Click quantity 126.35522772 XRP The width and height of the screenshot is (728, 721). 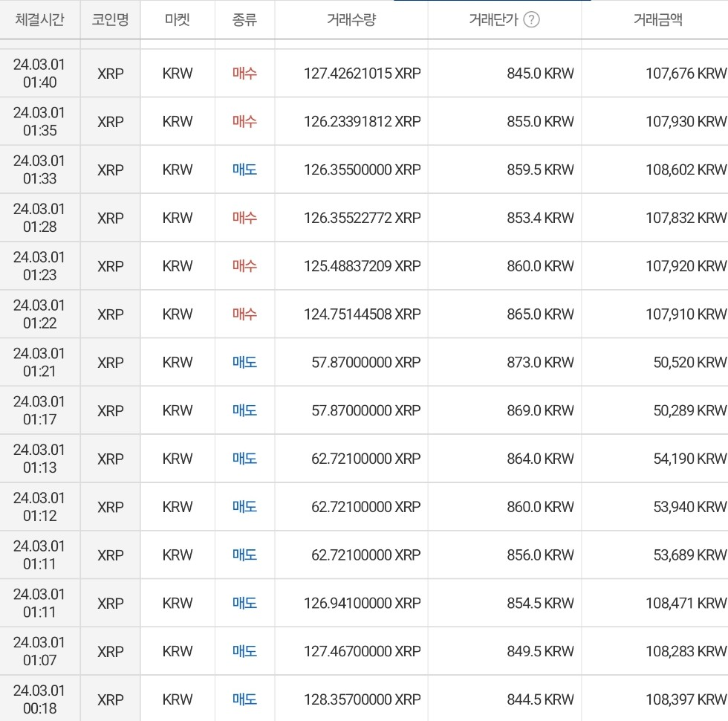click(x=363, y=218)
